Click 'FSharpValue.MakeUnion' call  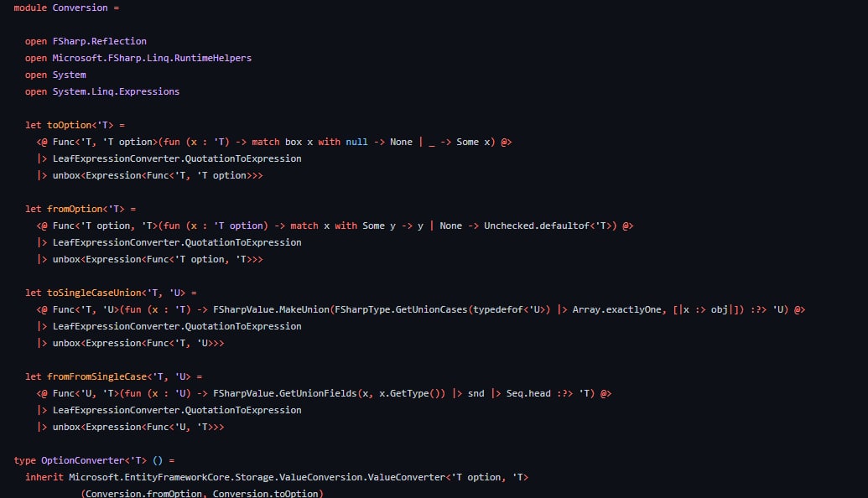[x=271, y=310]
